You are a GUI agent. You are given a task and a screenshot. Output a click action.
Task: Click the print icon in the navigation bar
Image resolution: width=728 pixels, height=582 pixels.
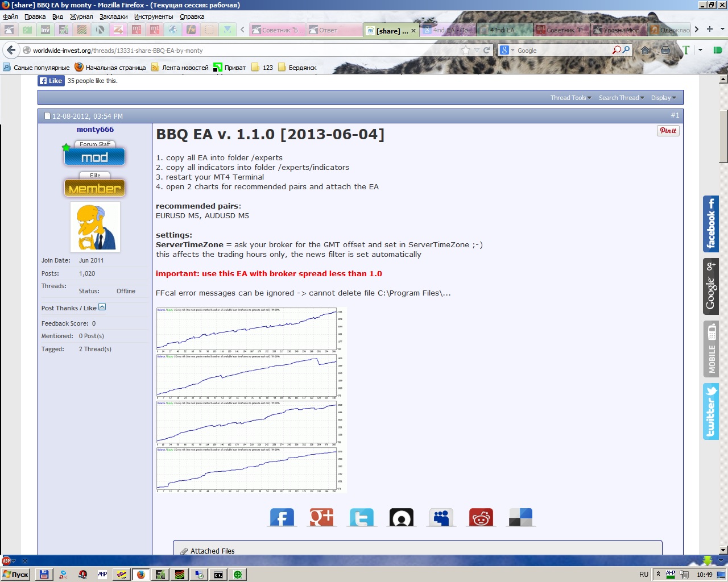pyautogui.click(x=665, y=50)
